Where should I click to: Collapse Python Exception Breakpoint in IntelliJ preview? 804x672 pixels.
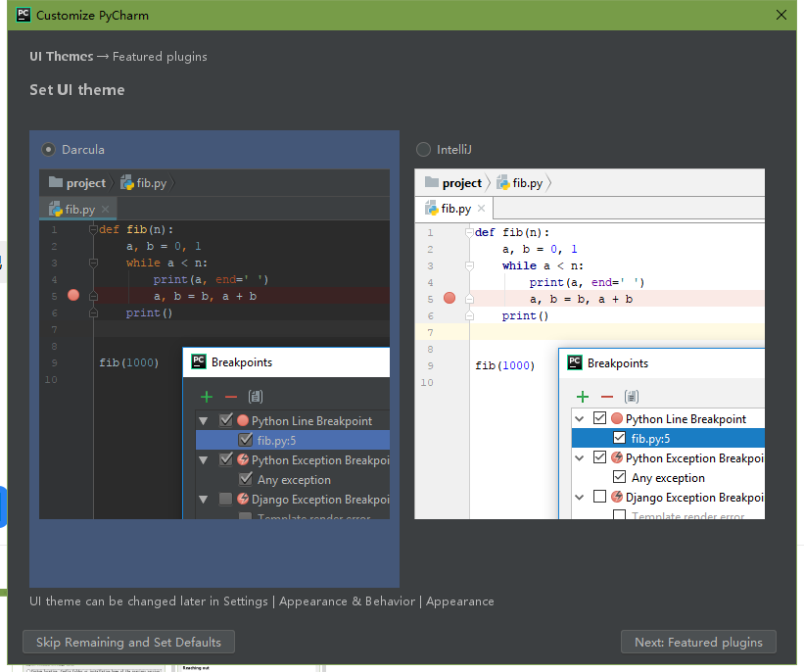(x=580, y=458)
